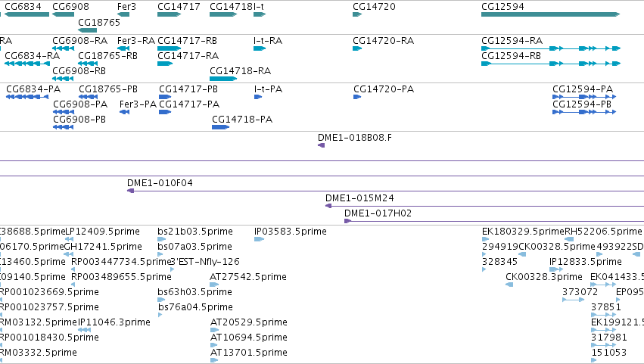Click the LP12409.5prime EST label
The width and height of the screenshot is (644, 364).
[x=103, y=232]
